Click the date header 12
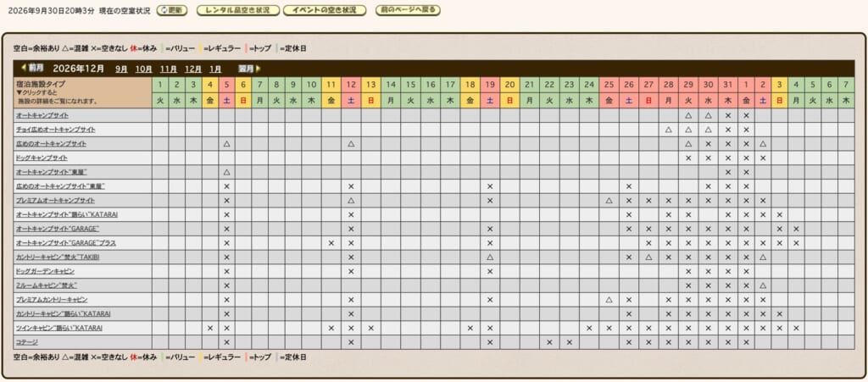The width and height of the screenshot is (868, 382). pyautogui.click(x=351, y=85)
